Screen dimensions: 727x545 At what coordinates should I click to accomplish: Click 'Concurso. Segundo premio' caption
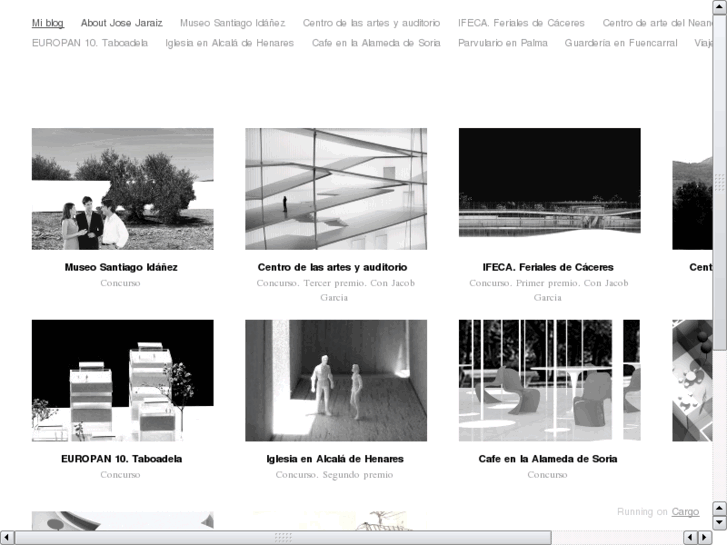[x=334, y=474]
